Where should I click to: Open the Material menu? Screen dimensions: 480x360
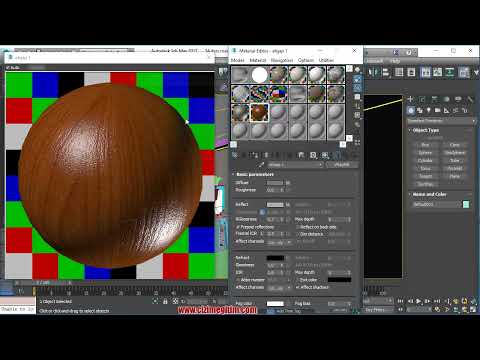click(258, 60)
